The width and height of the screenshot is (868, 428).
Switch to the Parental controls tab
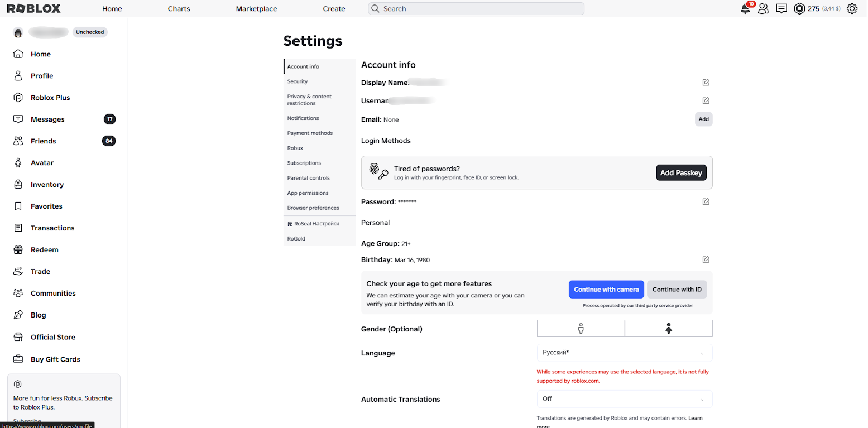pyautogui.click(x=320, y=178)
